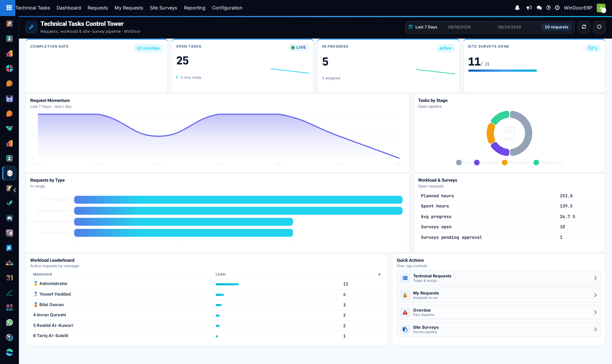Open the Technical Requests quick action
612x364 pixels.
tap(499, 278)
